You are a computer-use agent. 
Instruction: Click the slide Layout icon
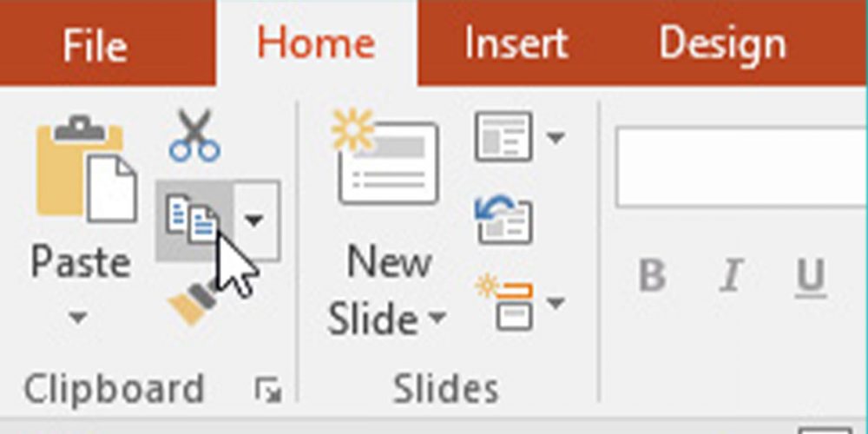503,136
